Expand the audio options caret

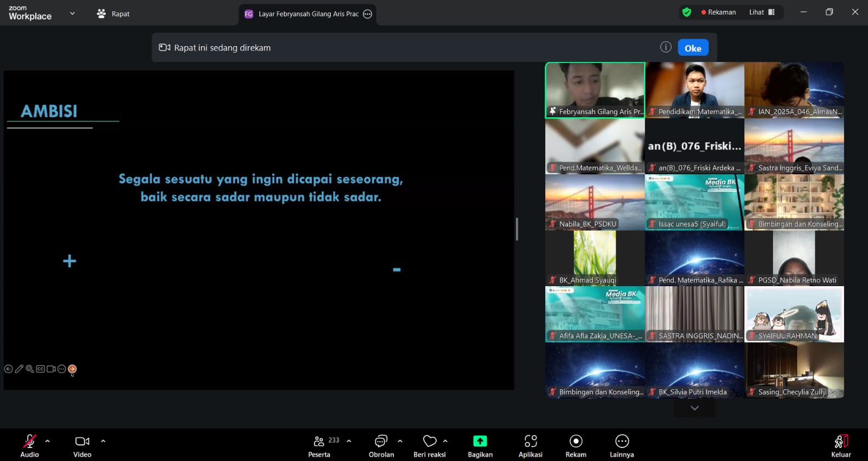(48, 441)
